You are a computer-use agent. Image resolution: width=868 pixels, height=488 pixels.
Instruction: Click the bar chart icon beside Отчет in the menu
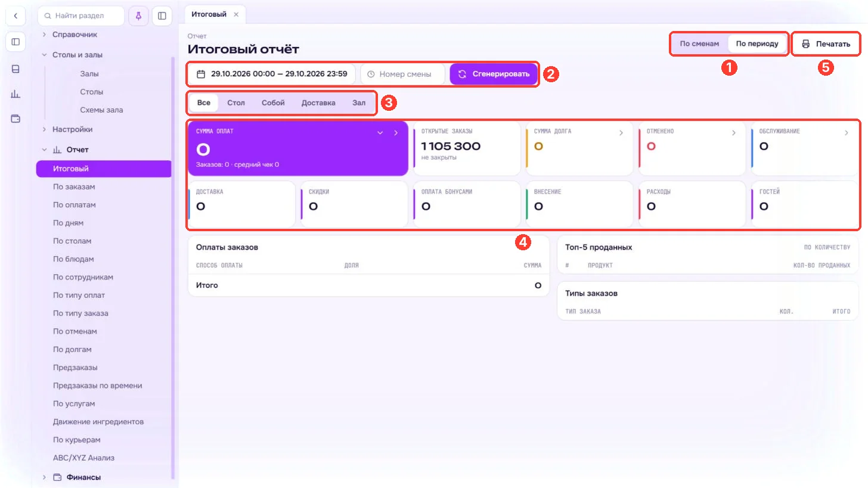[x=57, y=150]
